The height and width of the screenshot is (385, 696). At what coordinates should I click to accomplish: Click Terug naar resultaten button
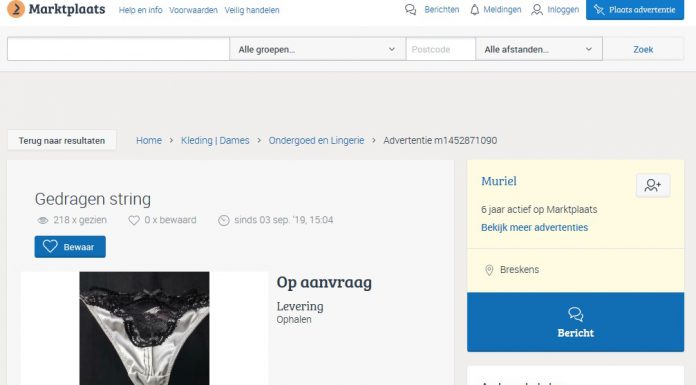(x=62, y=141)
